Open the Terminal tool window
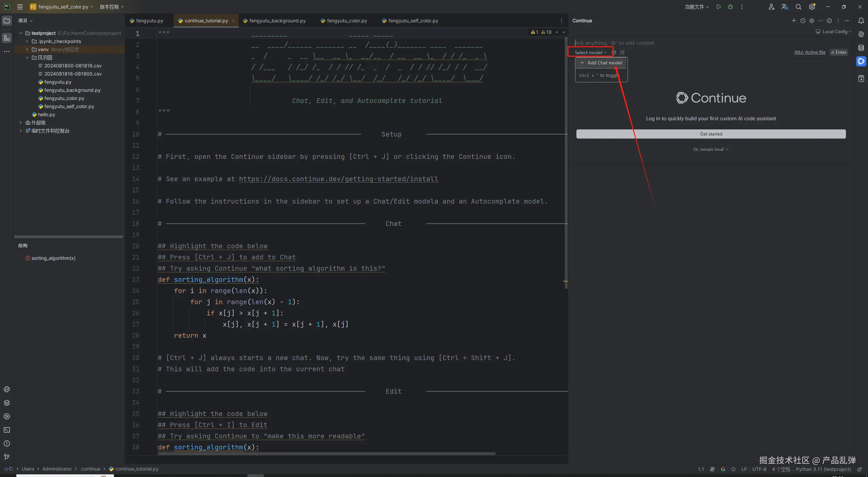 [6, 430]
